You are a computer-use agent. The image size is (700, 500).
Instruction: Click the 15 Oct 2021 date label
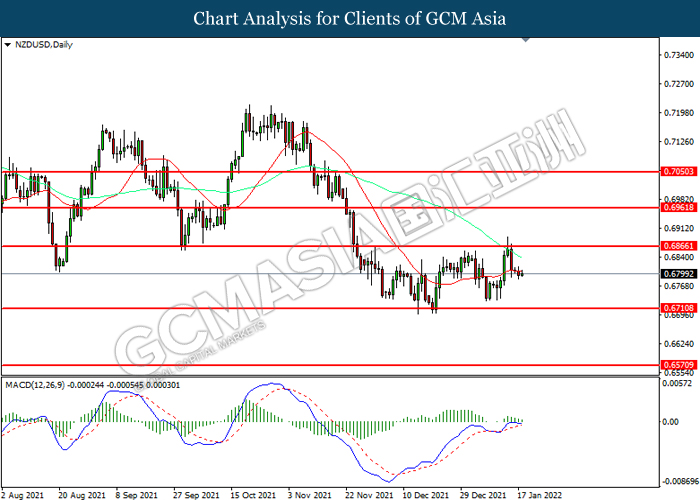point(253,495)
